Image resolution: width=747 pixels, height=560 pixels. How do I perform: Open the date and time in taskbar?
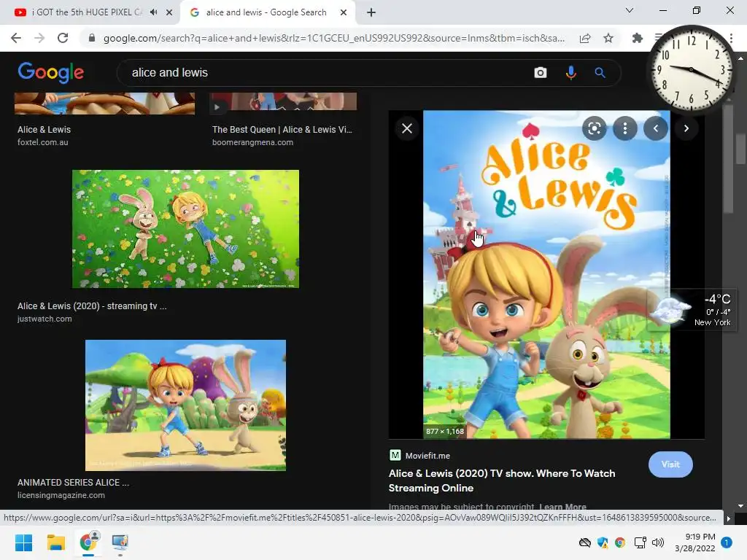[x=694, y=542]
